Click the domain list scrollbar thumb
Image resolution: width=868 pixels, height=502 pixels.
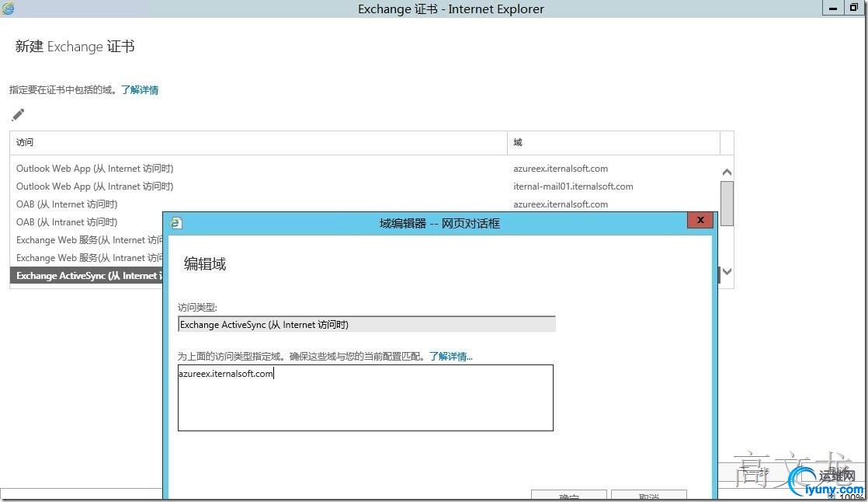click(x=727, y=204)
